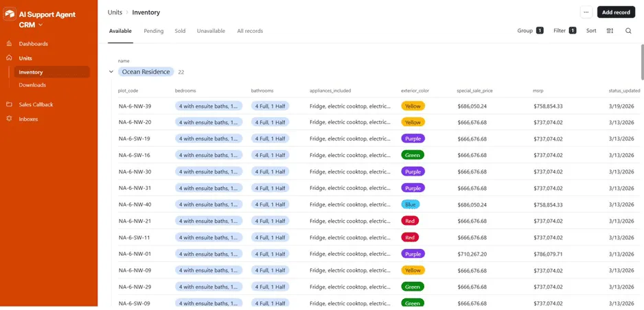Click the Dashboards chart icon in sidebar
Viewport: 644px width, 310px height.
click(9, 43)
